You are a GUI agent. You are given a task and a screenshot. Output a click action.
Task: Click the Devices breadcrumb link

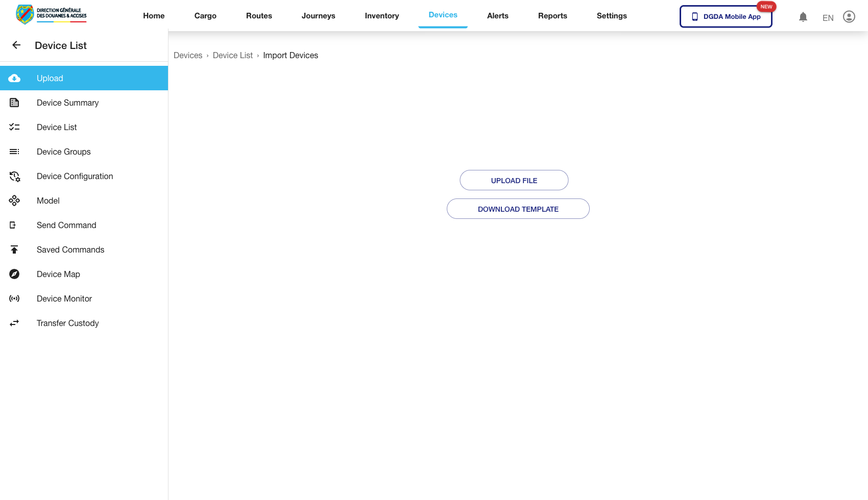188,56
